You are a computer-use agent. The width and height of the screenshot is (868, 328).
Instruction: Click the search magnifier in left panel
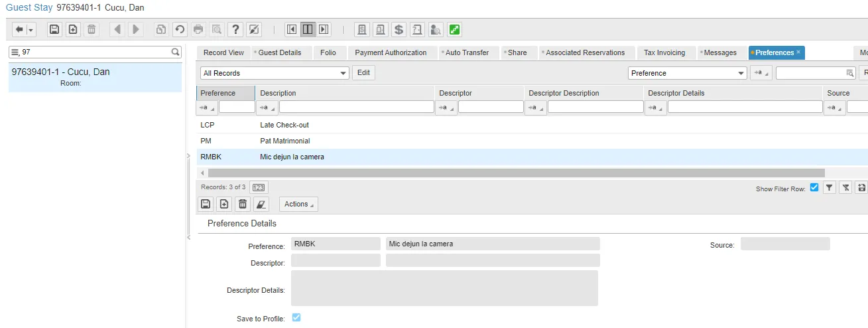point(176,52)
